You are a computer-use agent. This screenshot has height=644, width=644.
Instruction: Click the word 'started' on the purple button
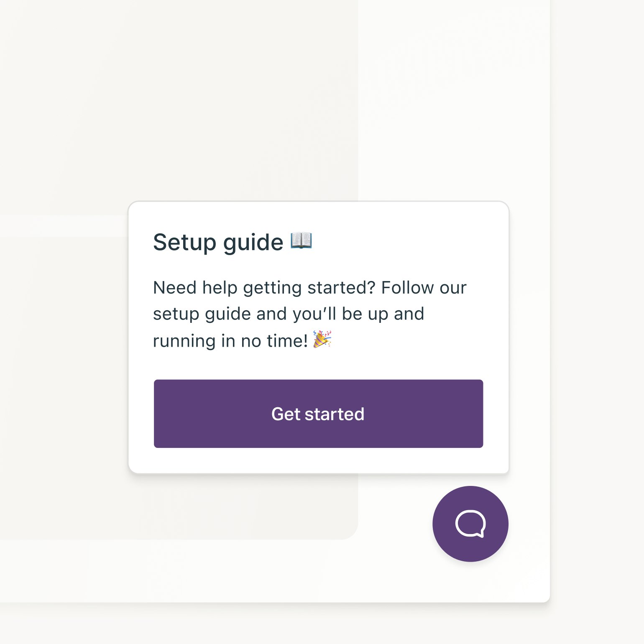pos(335,414)
